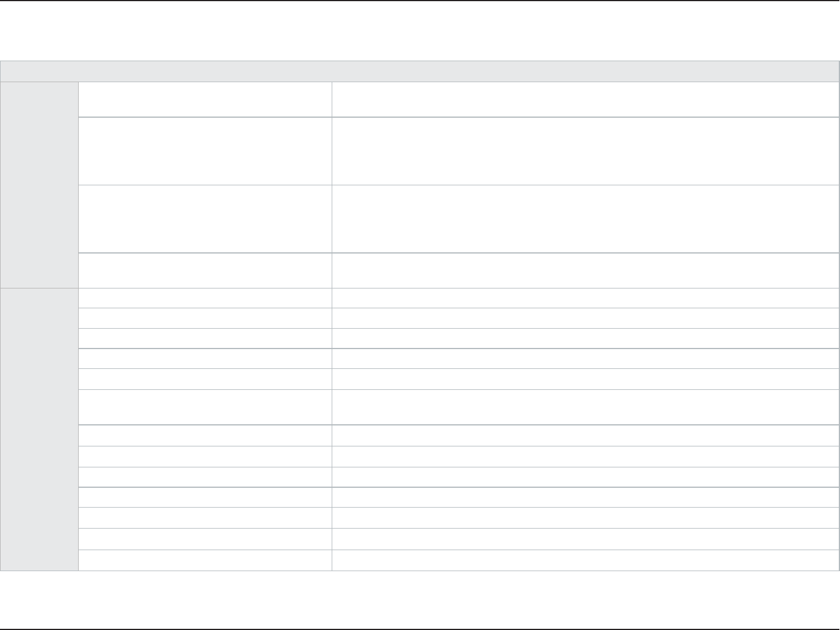The height and width of the screenshot is (630, 840).
Task: Click third thin row's middle cell in lower section
Action: pyautogui.click(x=205, y=339)
